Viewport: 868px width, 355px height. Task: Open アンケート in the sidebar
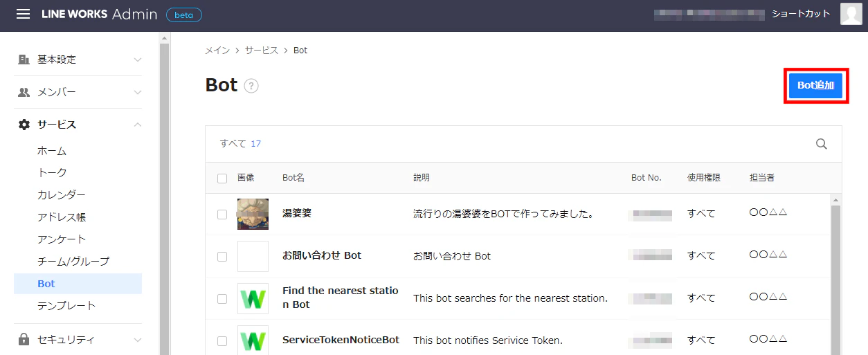[x=62, y=239]
